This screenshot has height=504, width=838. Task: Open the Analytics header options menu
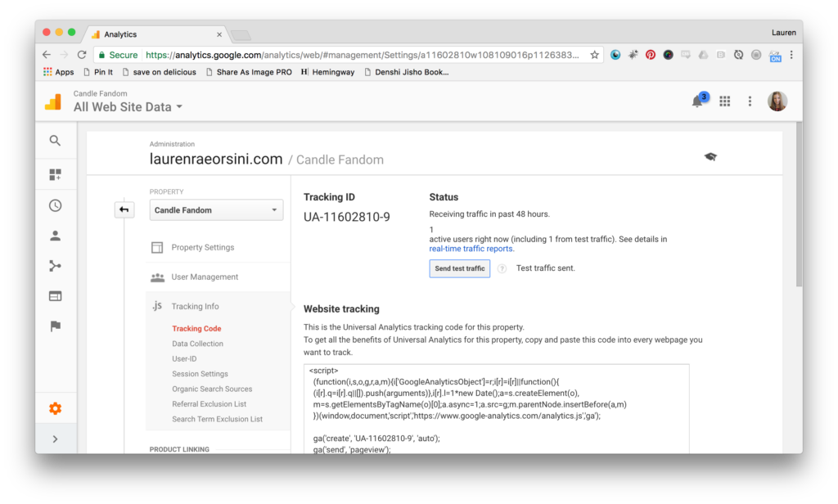750,101
